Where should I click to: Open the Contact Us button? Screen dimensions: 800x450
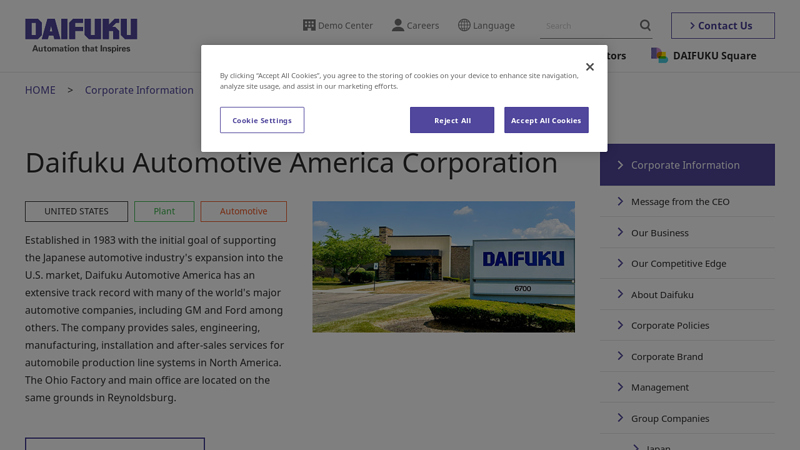click(x=723, y=26)
